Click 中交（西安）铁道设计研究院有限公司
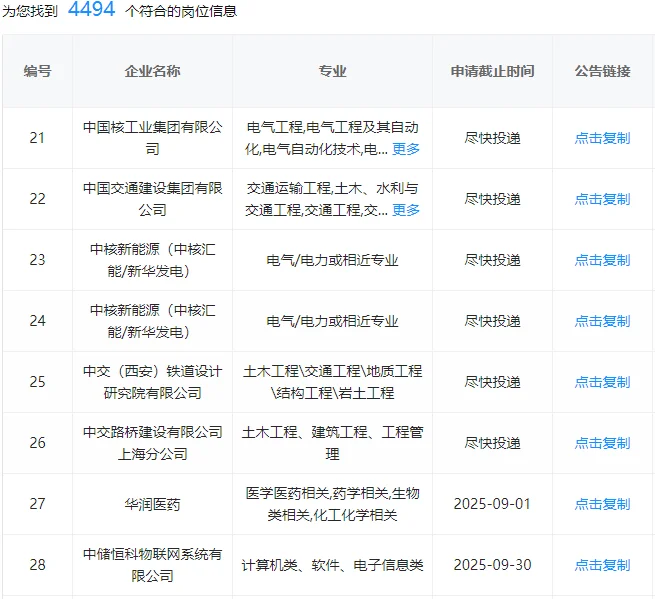The width and height of the screenshot is (655, 599). [x=152, y=382]
